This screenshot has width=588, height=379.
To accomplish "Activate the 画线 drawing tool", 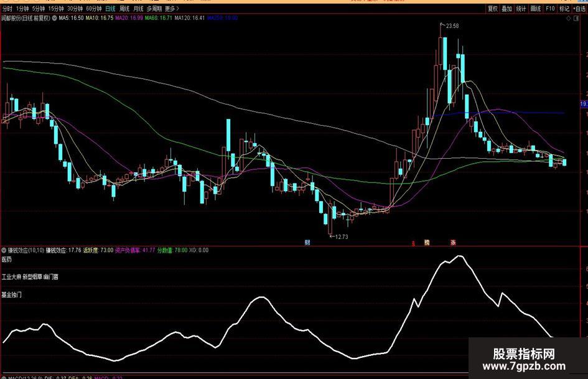I will pos(536,9).
